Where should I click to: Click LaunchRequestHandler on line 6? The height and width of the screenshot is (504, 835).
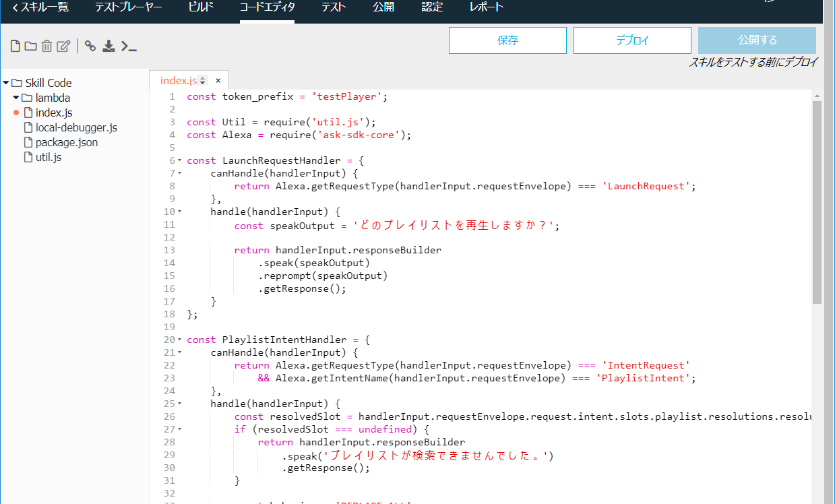281,160
